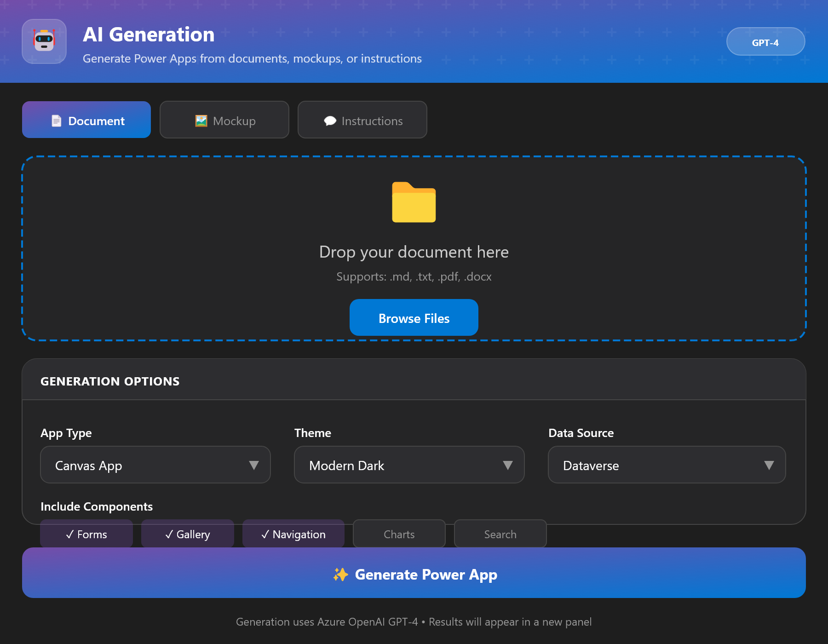The image size is (828, 644).
Task: Click the Browse Files button
Action: click(x=413, y=317)
